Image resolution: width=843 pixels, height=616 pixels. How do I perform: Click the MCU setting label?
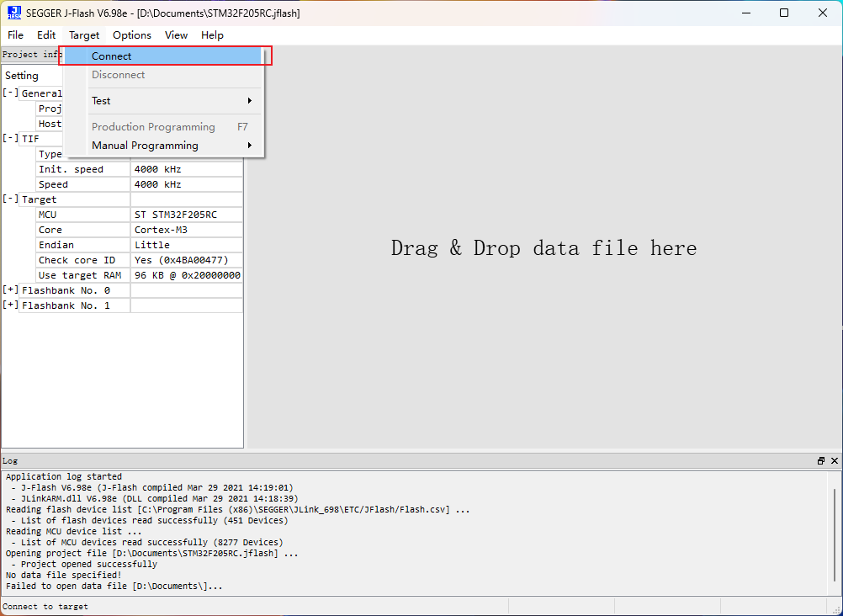tap(83, 214)
